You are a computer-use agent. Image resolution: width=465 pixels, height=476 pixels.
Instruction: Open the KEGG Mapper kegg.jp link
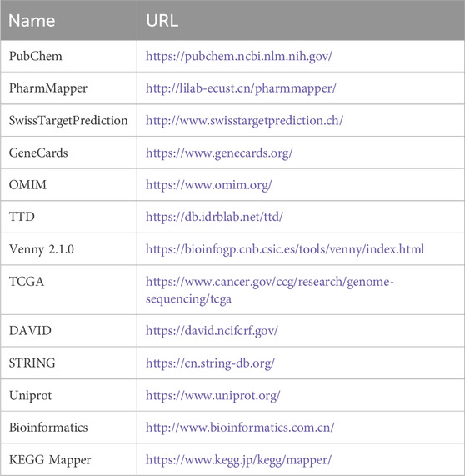click(238, 460)
